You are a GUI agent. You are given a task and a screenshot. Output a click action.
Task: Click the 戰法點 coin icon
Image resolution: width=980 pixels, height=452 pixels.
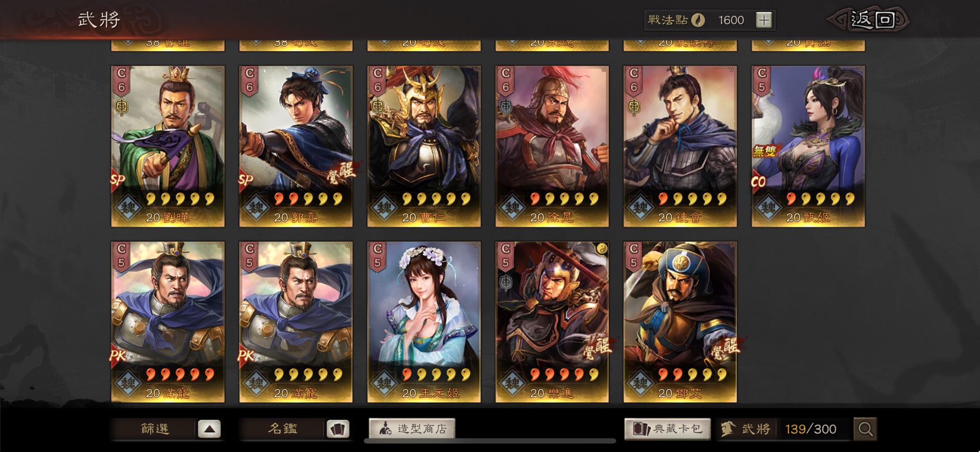pyautogui.click(x=698, y=20)
